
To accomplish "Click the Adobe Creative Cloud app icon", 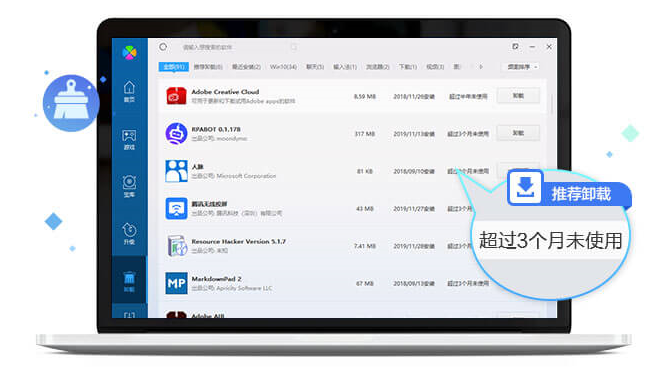I will (x=176, y=96).
